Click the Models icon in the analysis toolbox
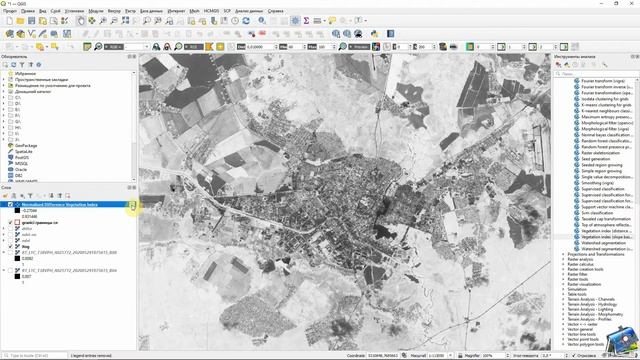This screenshot has height=360, width=640. (558, 65)
